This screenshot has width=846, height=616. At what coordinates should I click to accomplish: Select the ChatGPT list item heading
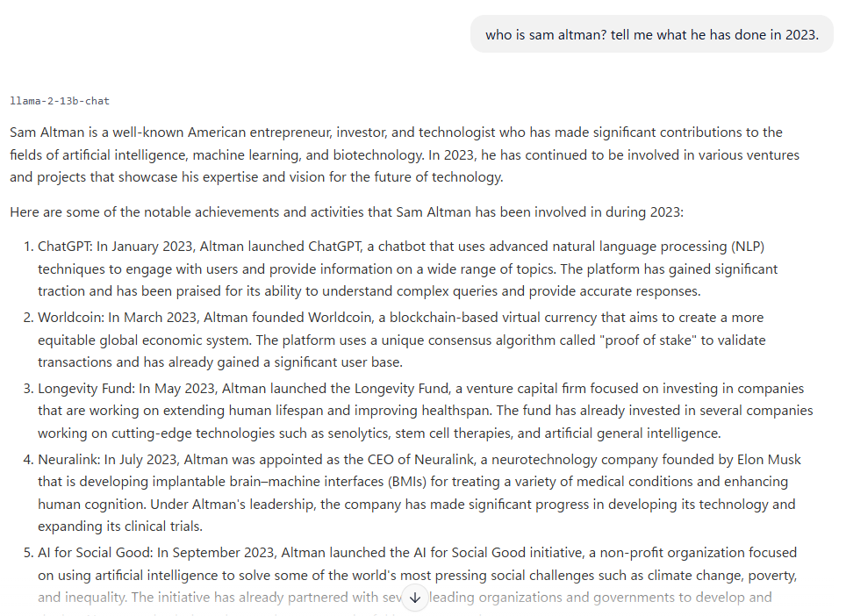coord(65,246)
